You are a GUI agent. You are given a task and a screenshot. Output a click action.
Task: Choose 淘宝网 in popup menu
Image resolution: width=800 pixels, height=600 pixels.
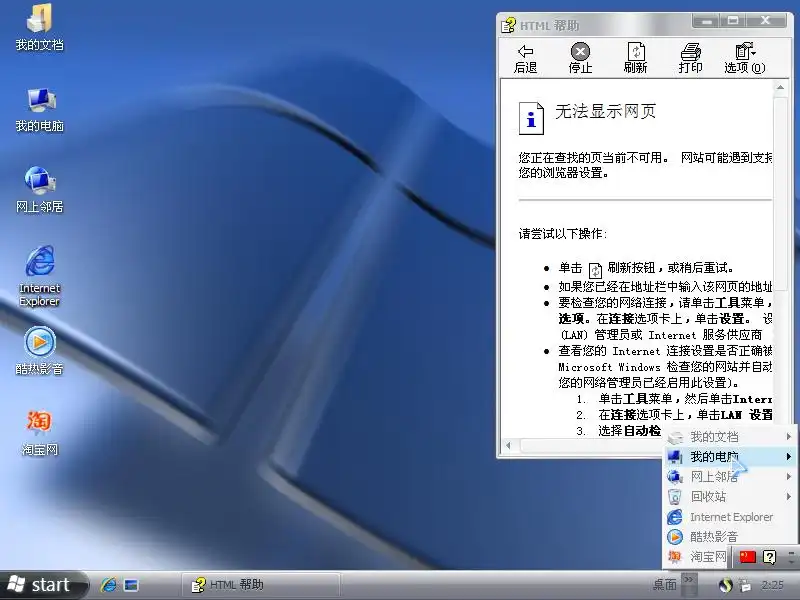[697, 557]
